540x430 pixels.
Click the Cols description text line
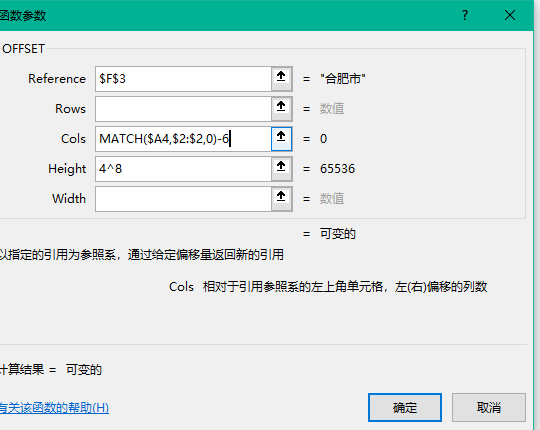[x=328, y=287]
